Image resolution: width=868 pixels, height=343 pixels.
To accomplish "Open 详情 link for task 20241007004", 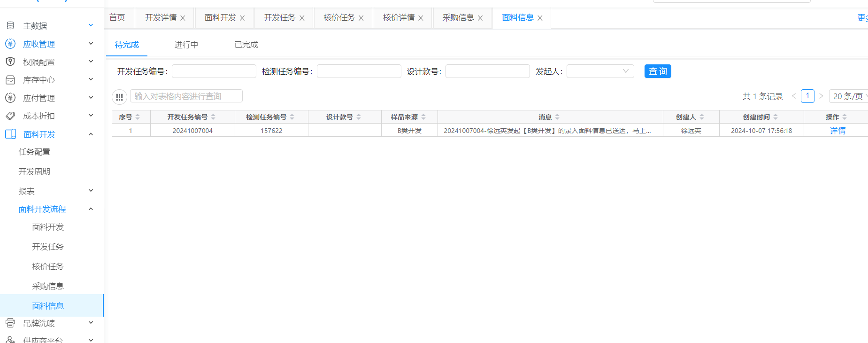I will [x=837, y=131].
